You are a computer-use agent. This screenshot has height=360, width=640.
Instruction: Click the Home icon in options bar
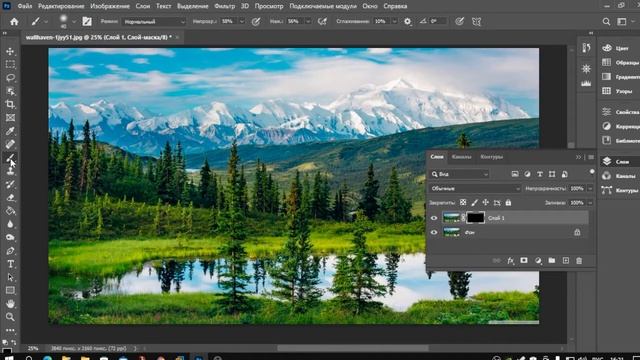pos(14,22)
